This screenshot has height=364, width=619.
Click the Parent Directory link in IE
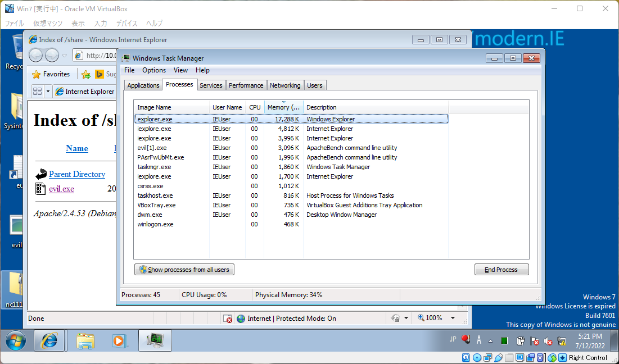coord(77,174)
